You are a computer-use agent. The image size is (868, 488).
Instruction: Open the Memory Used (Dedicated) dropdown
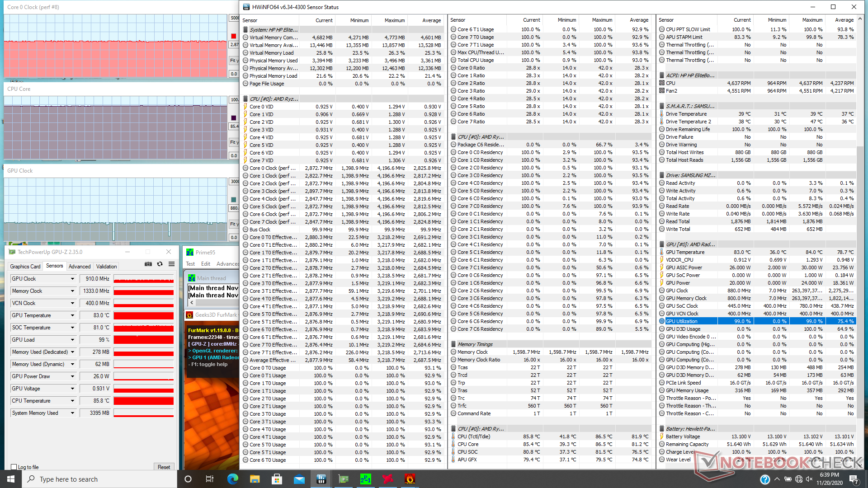point(72,352)
